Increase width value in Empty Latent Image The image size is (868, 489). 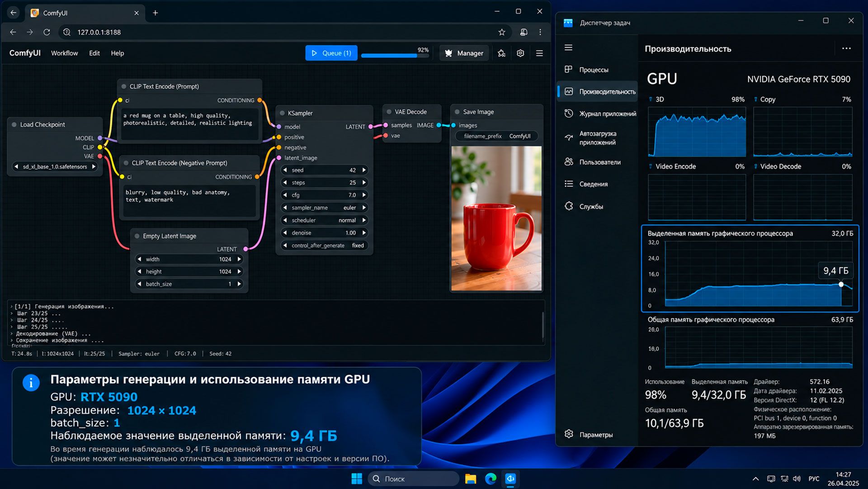pos(239,259)
